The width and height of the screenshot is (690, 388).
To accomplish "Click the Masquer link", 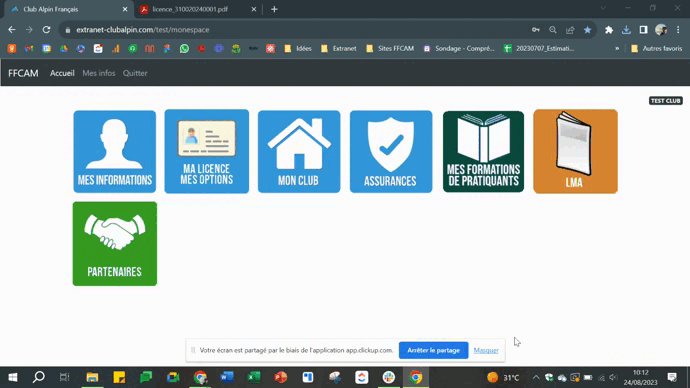I will tap(486, 350).
